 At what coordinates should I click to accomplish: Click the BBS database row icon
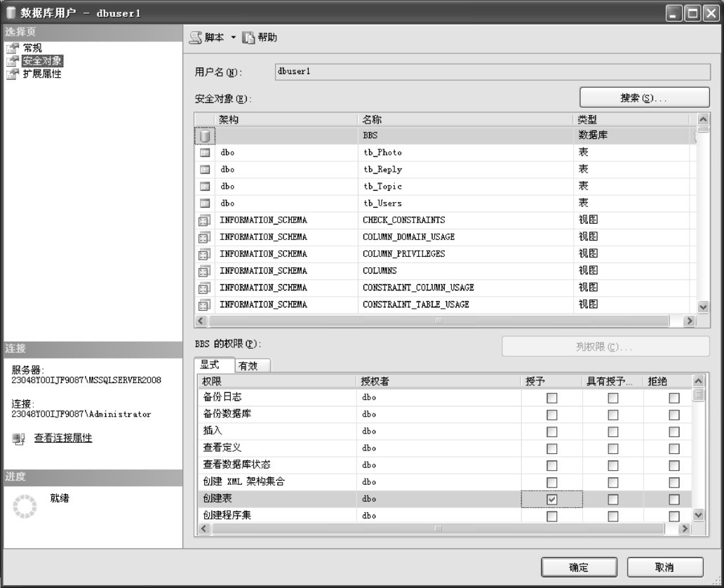(x=204, y=135)
